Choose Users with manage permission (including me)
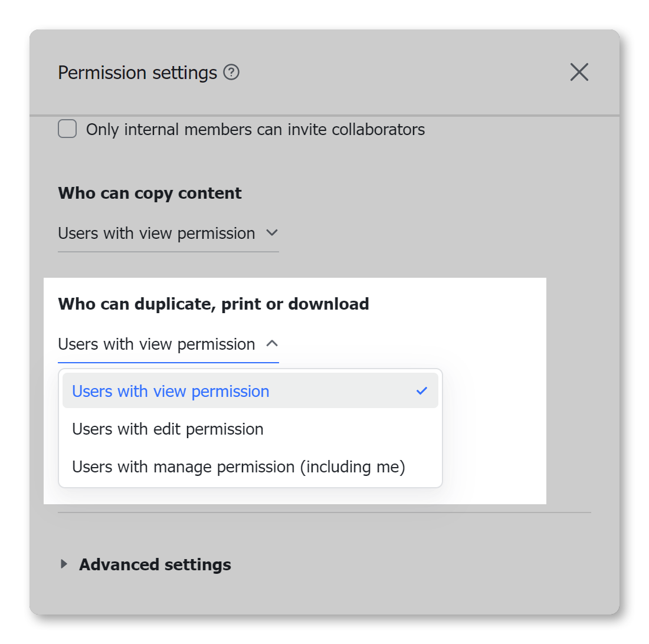Screen dimensions: 649x644 (x=238, y=466)
